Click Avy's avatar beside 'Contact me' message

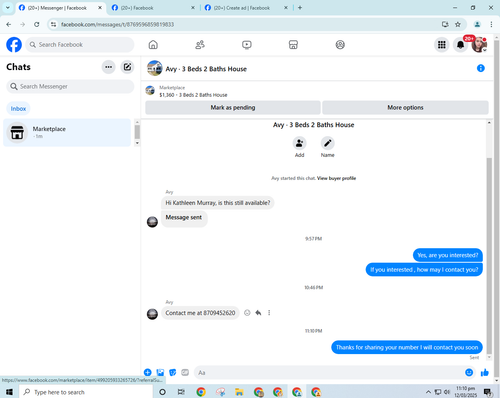tap(152, 314)
